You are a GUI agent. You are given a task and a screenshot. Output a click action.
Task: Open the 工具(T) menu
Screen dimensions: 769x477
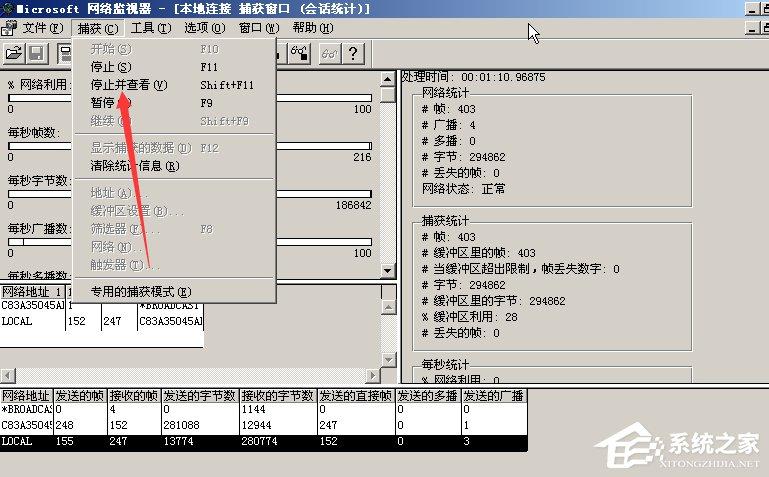pos(151,28)
